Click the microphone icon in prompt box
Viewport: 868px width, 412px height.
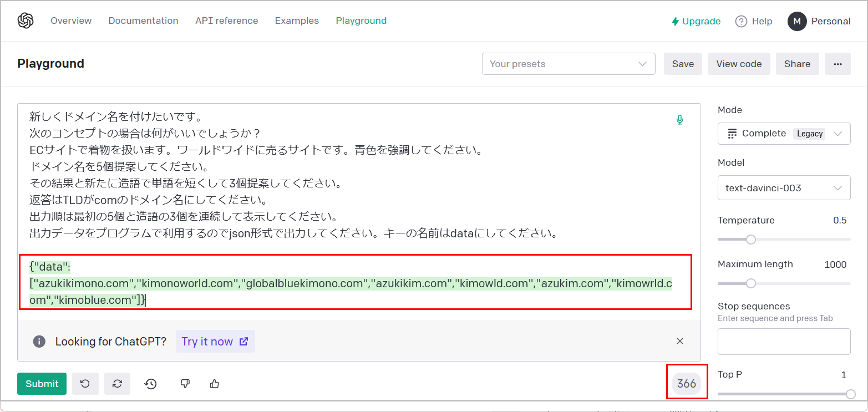pos(679,120)
